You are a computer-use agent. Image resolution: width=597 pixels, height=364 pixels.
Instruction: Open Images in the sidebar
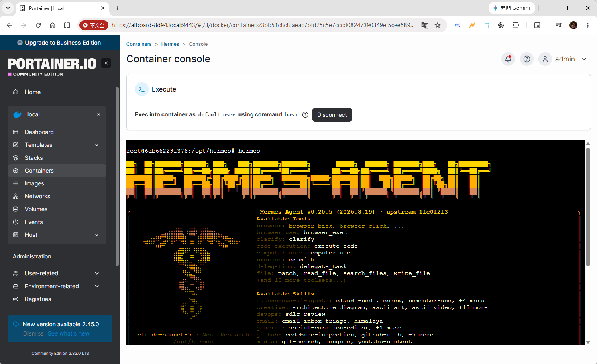pos(57,183)
